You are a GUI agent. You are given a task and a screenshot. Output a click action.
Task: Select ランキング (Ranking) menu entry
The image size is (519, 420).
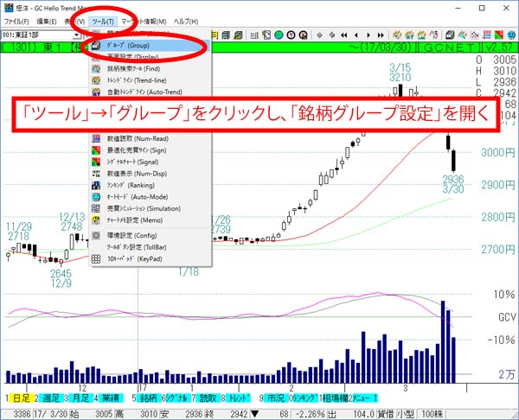pyautogui.click(x=151, y=185)
